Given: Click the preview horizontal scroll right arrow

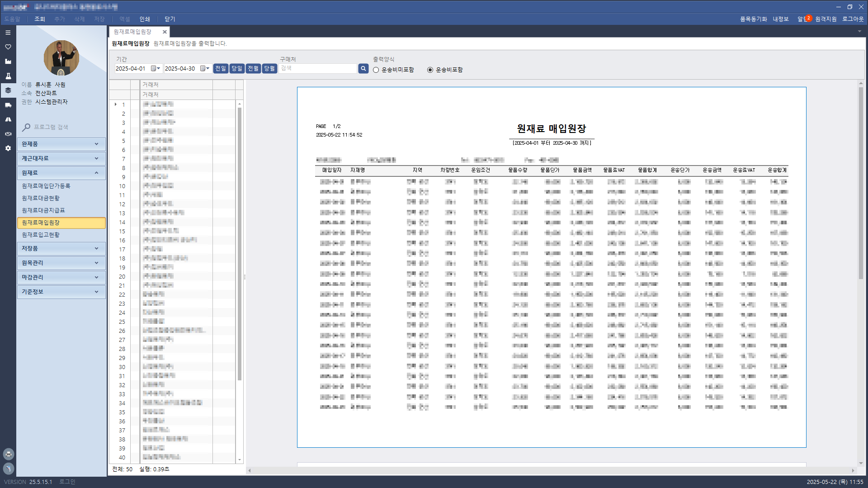Looking at the screenshot, I should tap(853, 470).
